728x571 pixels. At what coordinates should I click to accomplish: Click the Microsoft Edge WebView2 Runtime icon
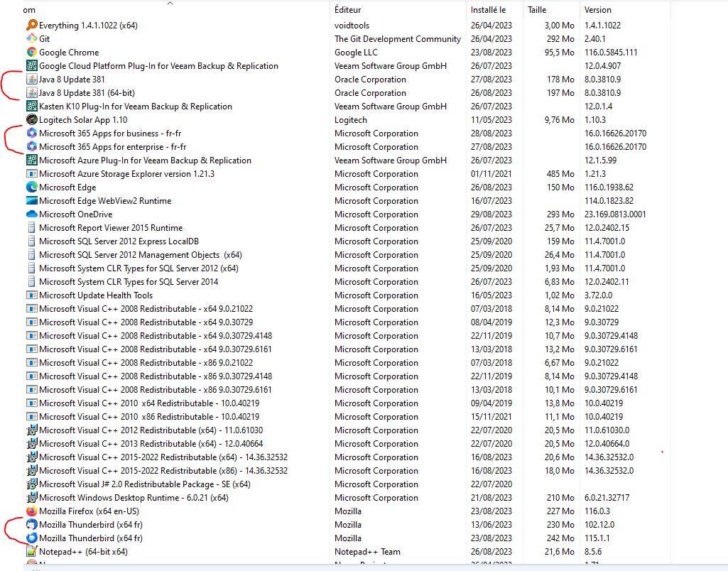pyautogui.click(x=31, y=200)
